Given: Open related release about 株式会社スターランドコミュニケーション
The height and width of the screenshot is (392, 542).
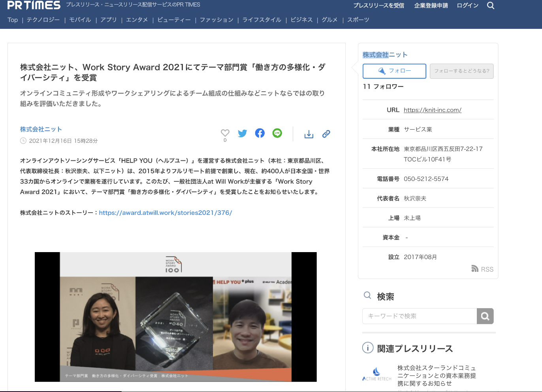Looking at the screenshot, I should point(437,375).
